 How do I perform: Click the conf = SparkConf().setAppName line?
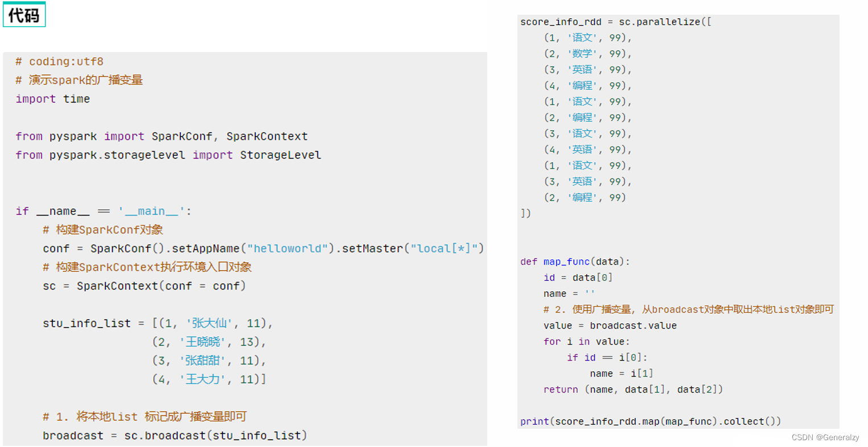click(x=264, y=249)
